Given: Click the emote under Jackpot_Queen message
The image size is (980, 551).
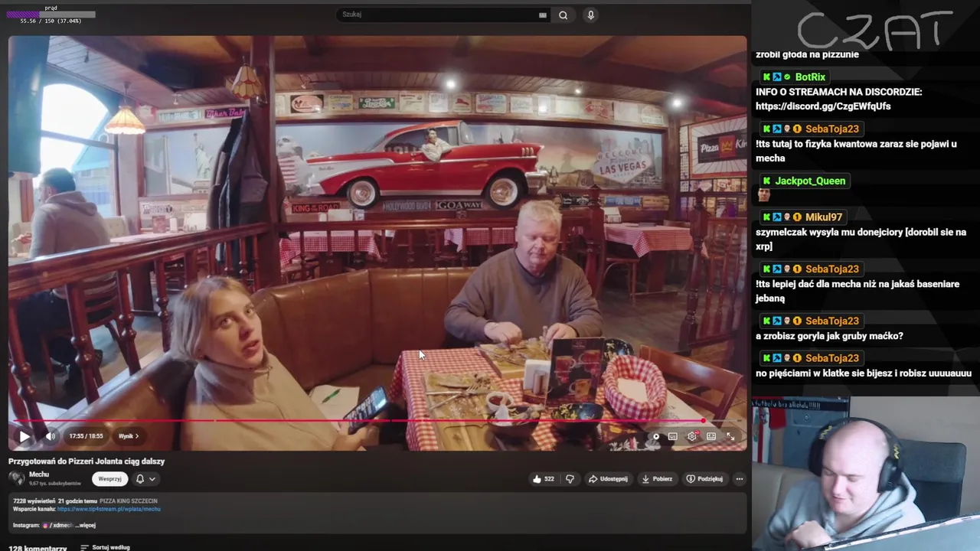Looking at the screenshot, I should (x=763, y=195).
